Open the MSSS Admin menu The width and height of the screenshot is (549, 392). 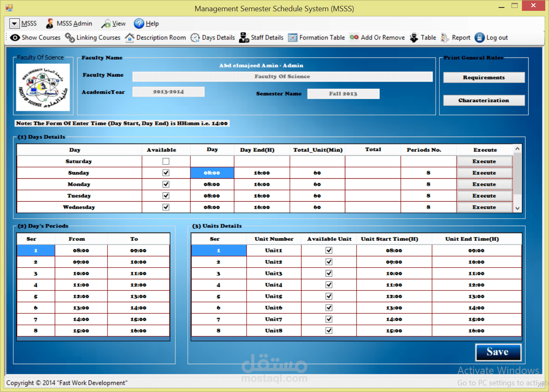(x=74, y=24)
